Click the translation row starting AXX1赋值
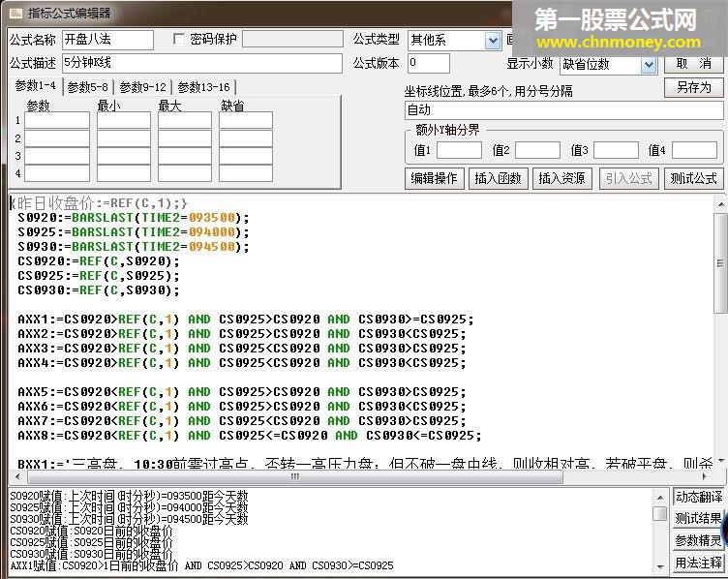Image resolution: width=728 pixels, height=579 pixels. click(202, 565)
